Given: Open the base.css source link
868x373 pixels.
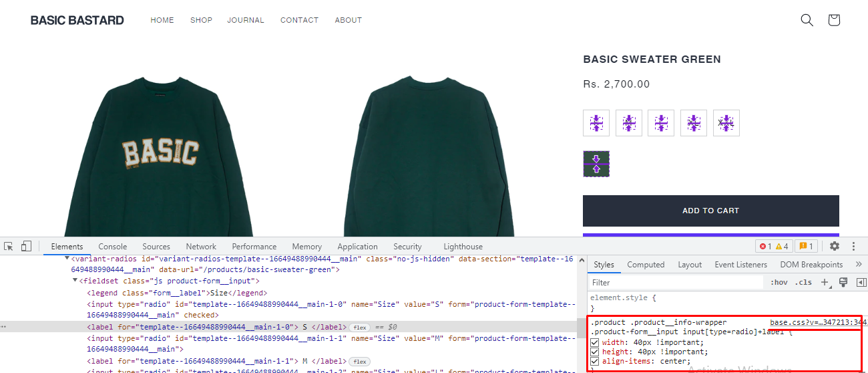Looking at the screenshot, I should 817,322.
